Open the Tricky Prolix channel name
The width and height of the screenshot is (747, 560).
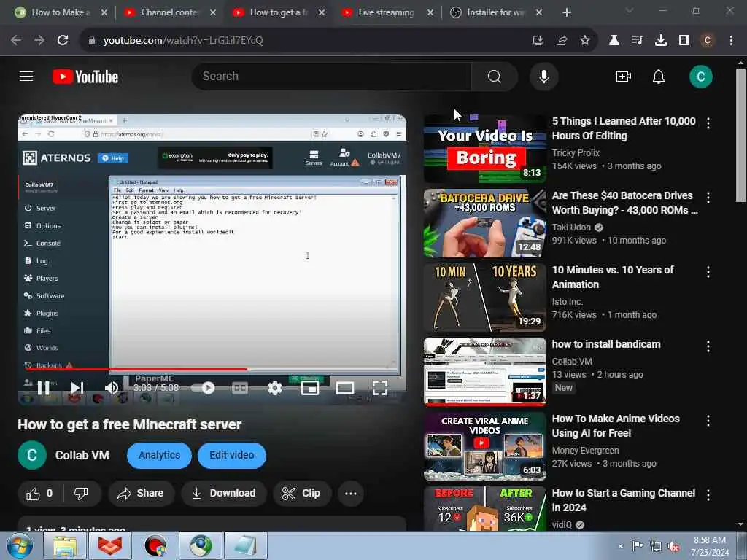point(576,153)
